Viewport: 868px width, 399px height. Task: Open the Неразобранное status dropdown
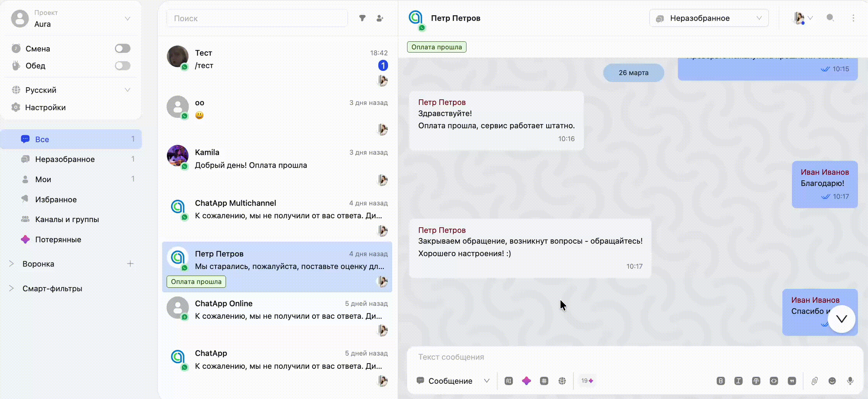coord(709,18)
